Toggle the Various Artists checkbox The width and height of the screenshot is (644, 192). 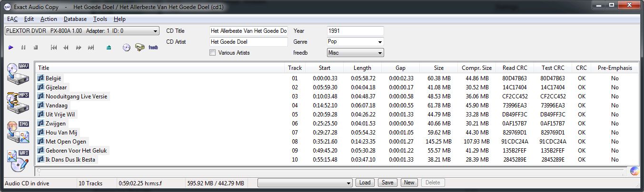coord(212,53)
